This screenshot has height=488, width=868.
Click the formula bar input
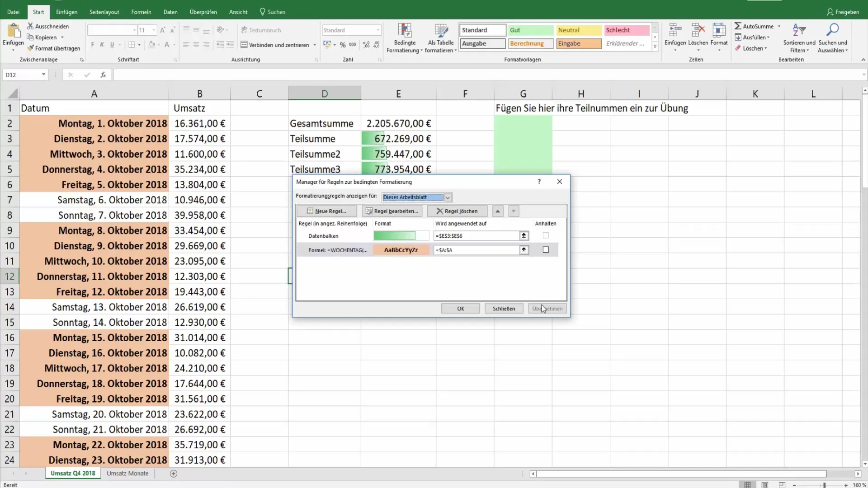(x=486, y=75)
